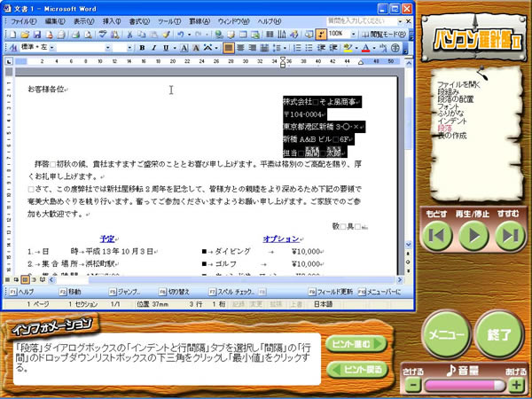Click the 再生/停止 play button

pos(473,236)
